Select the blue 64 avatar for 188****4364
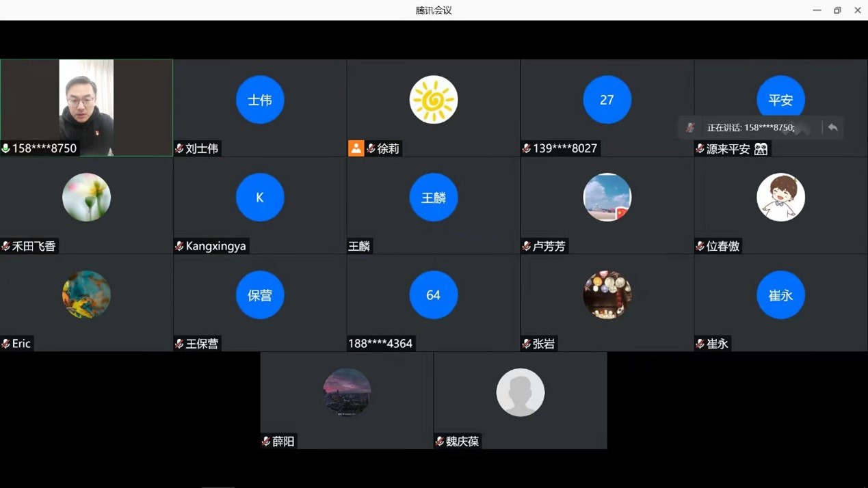This screenshot has height=488, width=868. pyautogui.click(x=433, y=295)
